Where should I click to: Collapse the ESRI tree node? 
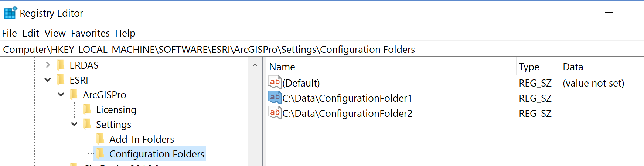point(48,80)
